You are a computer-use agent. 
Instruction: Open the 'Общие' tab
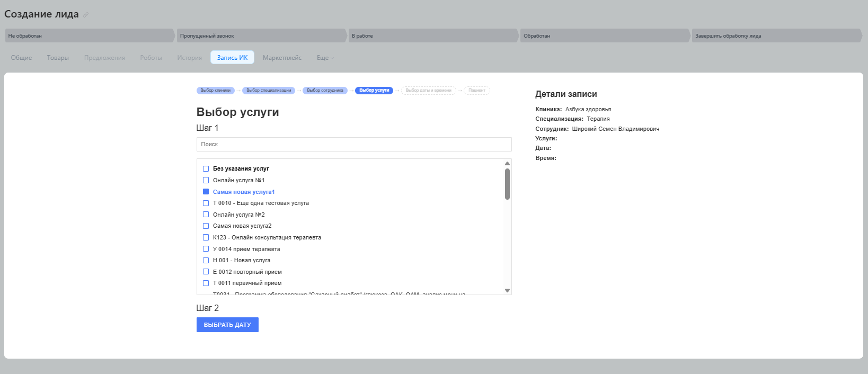pos(21,58)
